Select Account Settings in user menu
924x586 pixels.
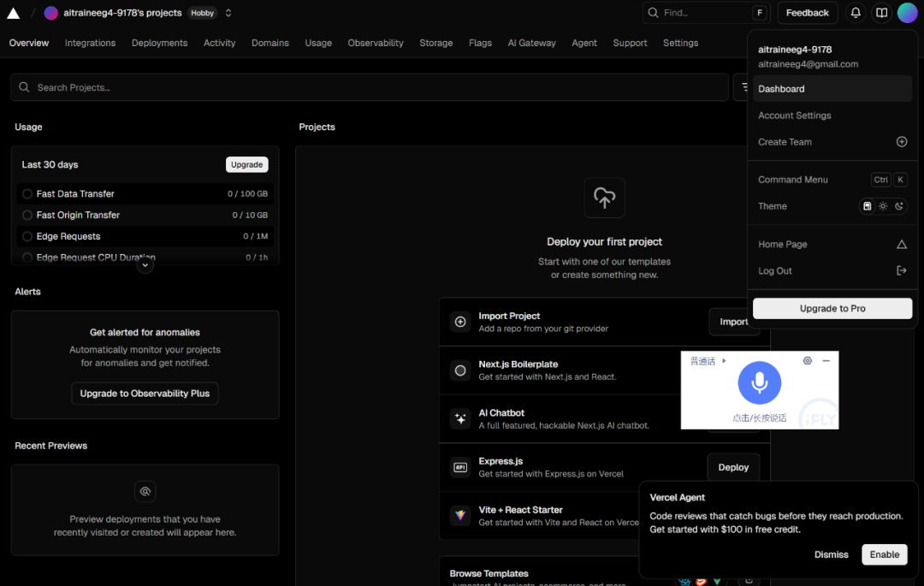coord(794,115)
